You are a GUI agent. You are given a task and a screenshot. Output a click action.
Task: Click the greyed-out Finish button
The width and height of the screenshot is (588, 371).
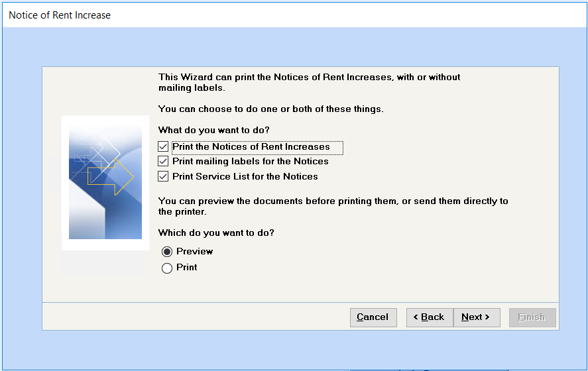point(532,317)
